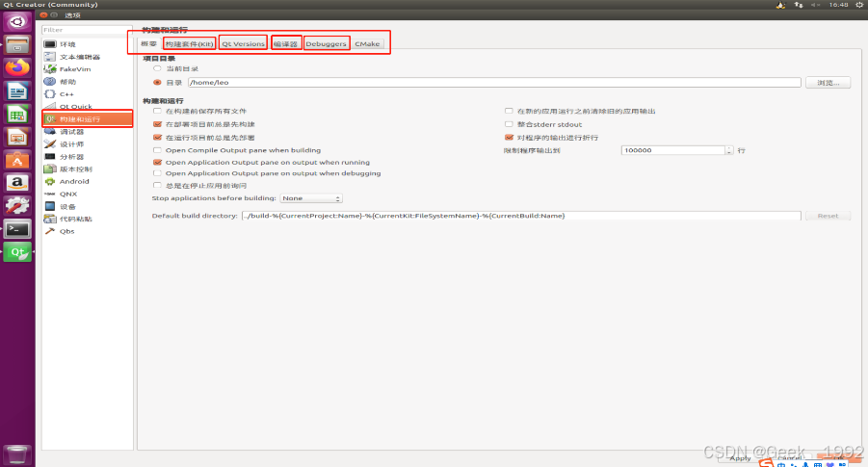Select the debugger (调试器) bug icon
Image resolution: width=868 pixels, height=467 pixels.
point(50,132)
